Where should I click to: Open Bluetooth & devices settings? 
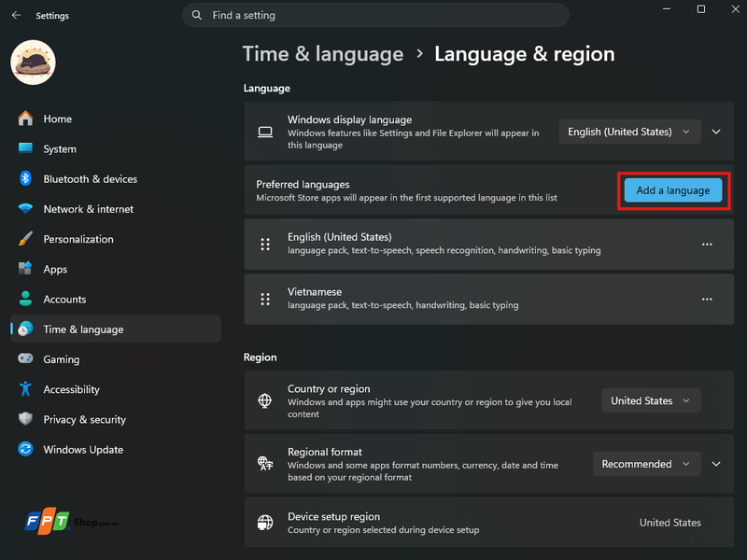[x=116, y=178]
